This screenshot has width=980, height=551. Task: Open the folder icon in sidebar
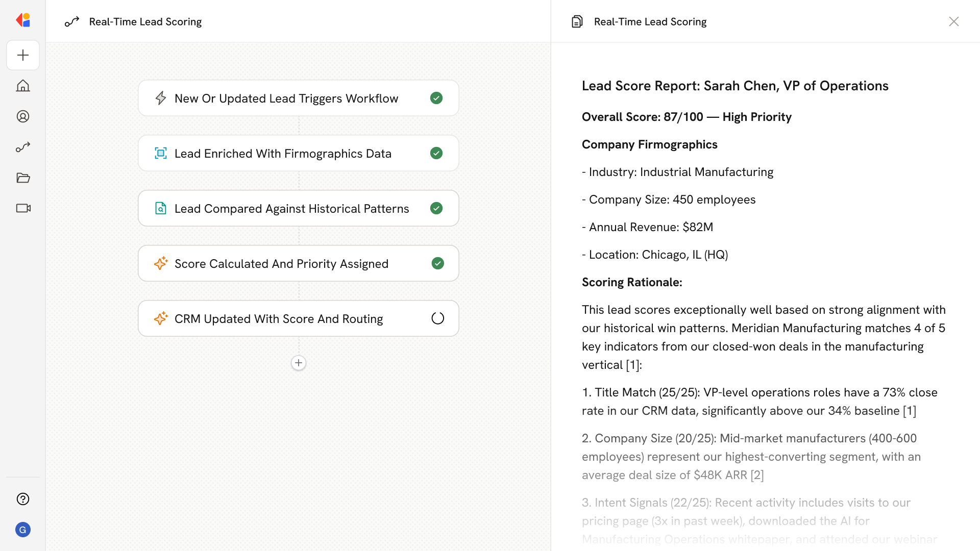[x=23, y=178]
